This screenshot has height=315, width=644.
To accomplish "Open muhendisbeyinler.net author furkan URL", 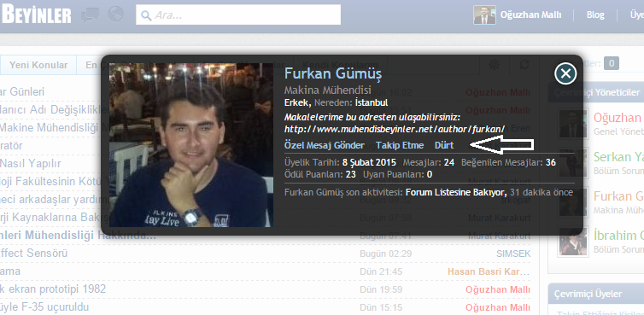I will pos(395,129).
